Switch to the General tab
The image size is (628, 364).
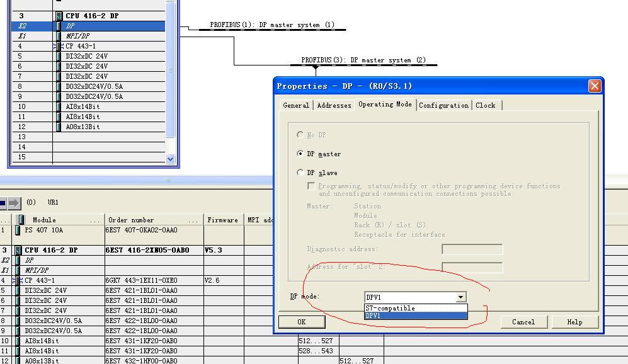point(296,105)
